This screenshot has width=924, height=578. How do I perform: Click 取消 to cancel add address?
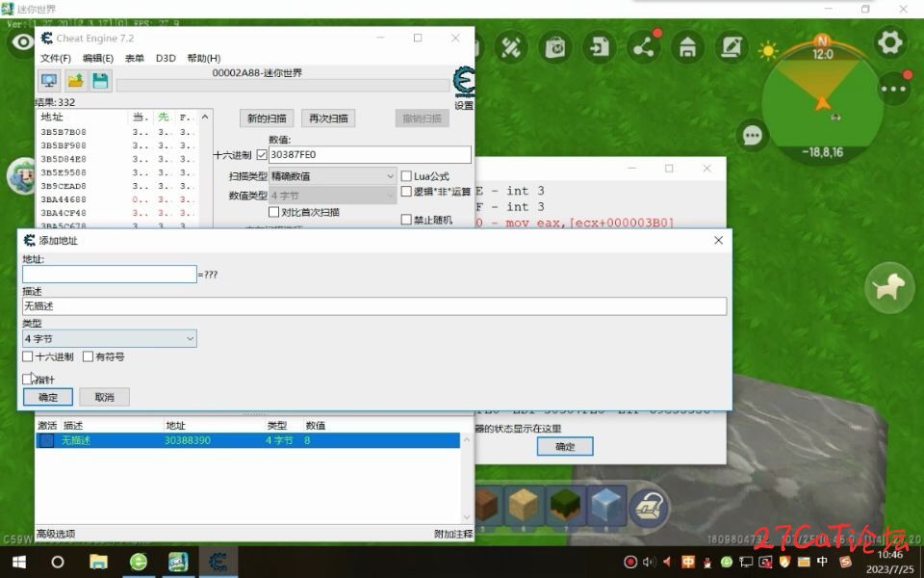pyautogui.click(x=104, y=397)
